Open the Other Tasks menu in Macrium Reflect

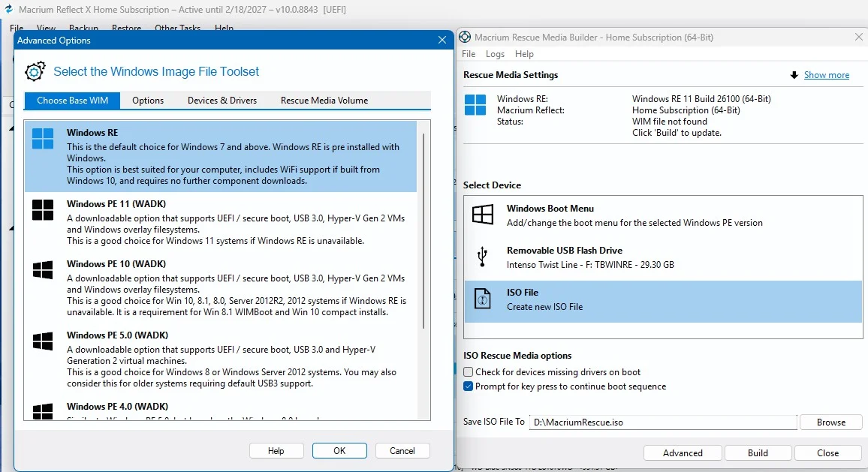(178, 28)
